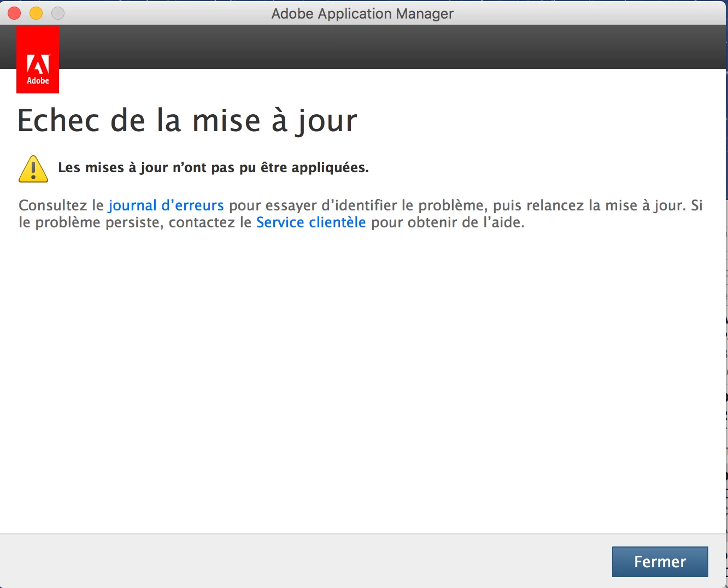This screenshot has width=728, height=588.
Task: Click the Fermer button
Action: click(x=660, y=562)
